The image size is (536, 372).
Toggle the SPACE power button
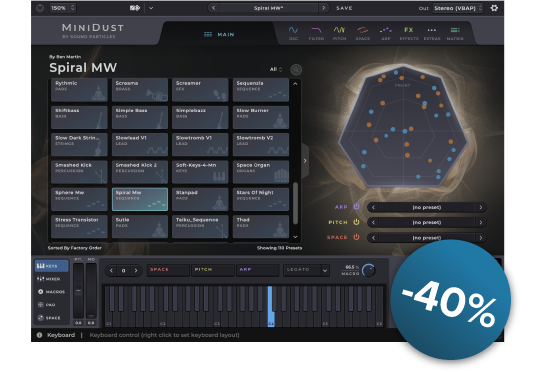[357, 237]
